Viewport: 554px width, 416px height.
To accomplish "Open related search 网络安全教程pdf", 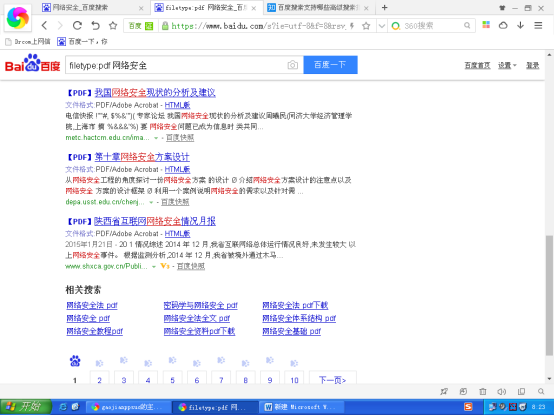I will 95,331.
